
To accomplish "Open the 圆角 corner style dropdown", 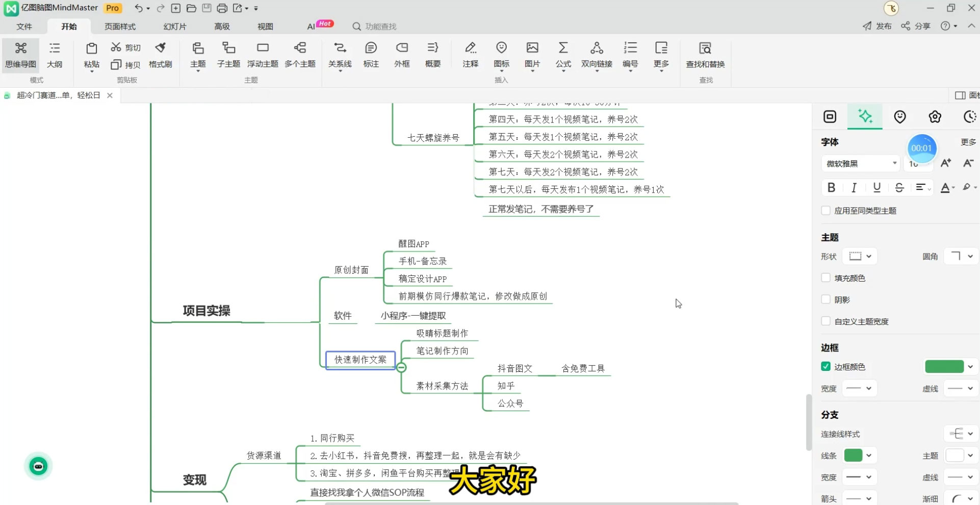I will (x=962, y=256).
